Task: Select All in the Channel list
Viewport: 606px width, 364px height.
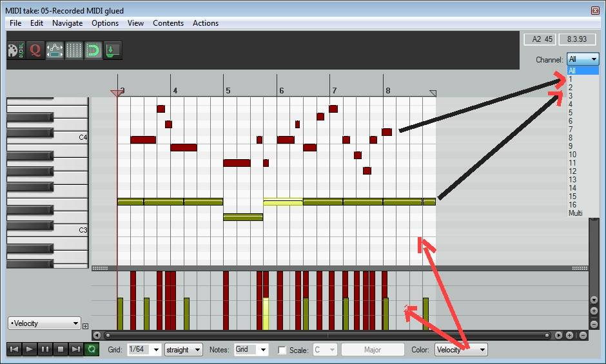Action: click(x=583, y=70)
